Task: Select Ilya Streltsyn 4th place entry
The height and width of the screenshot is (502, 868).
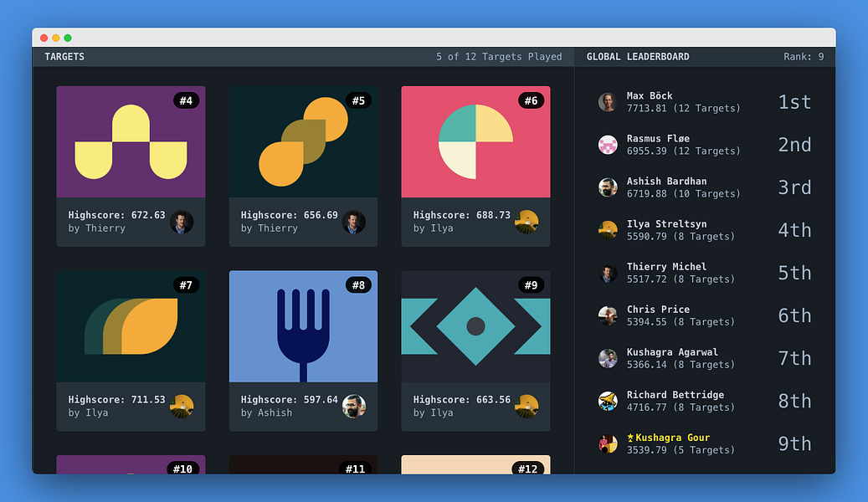Action: [x=705, y=230]
